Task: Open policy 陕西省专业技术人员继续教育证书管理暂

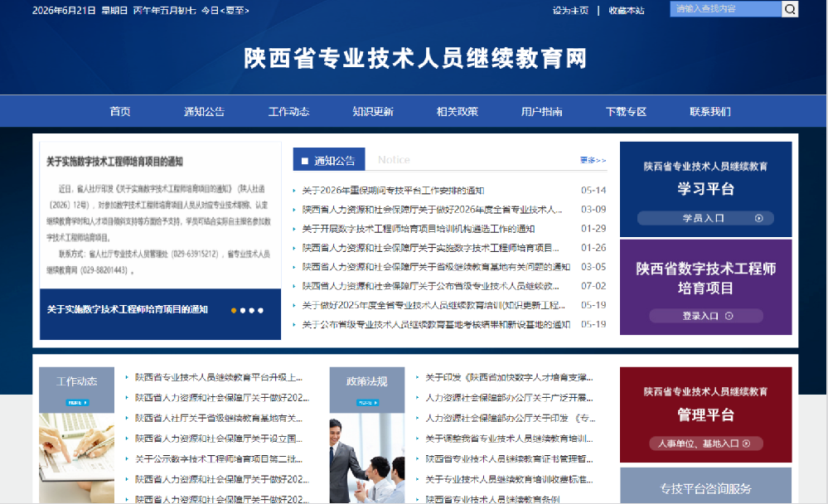Action: (509, 459)
